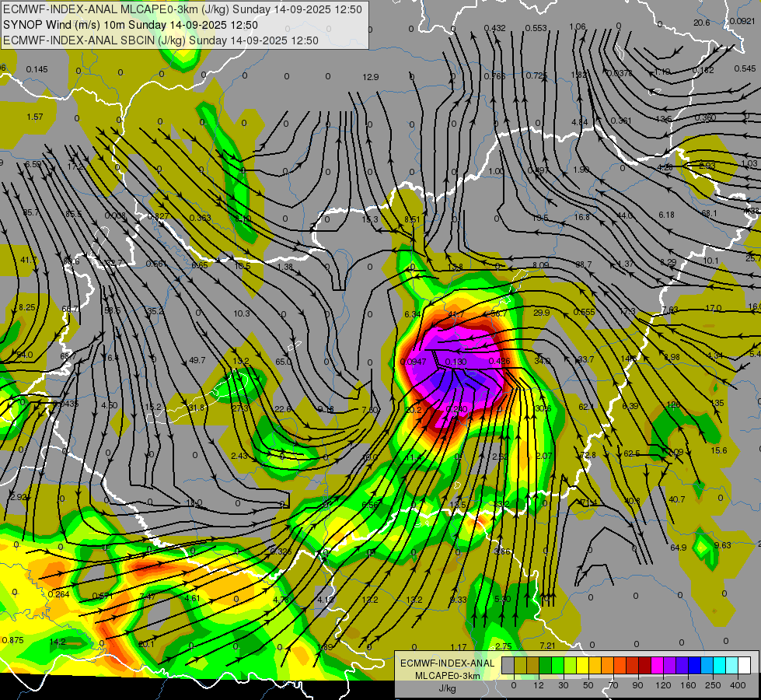Screen dimensions: 761x700
Task: Click the bright green legend swatch
Action: coord(557,665)
